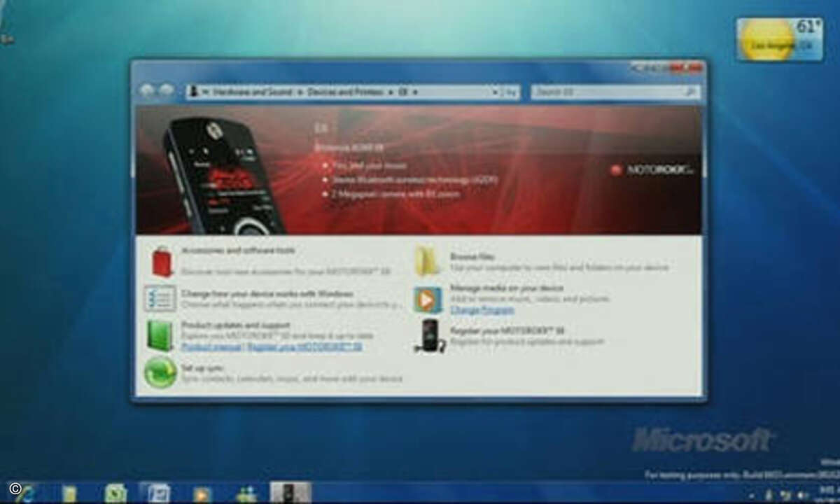Open the address bar history dropdown arrow
This screenshot has width=840, height=504.
[495, 92]
